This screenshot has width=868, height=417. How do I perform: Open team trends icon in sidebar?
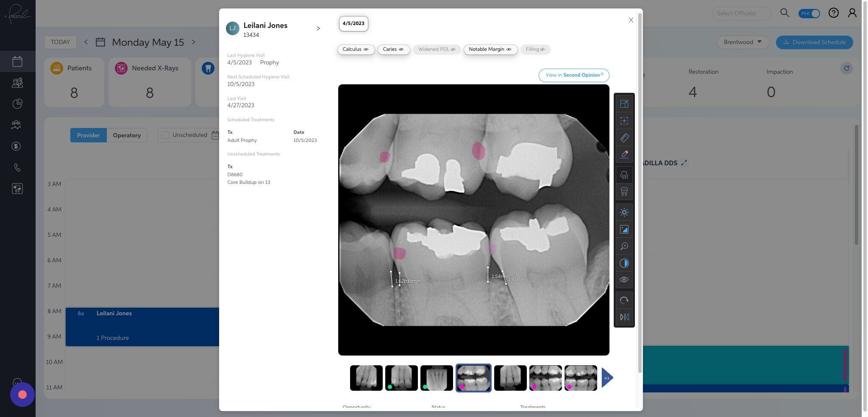point(16,125)
